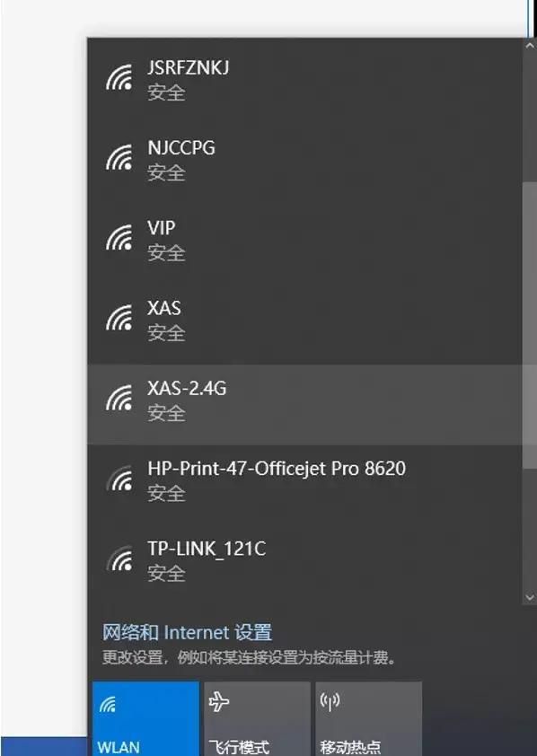Image resolution: width=537 pixels, height=756 pixels.
Task: Click the NJCCPG Wi-Fi signal icon
Action: click(119, 157)
